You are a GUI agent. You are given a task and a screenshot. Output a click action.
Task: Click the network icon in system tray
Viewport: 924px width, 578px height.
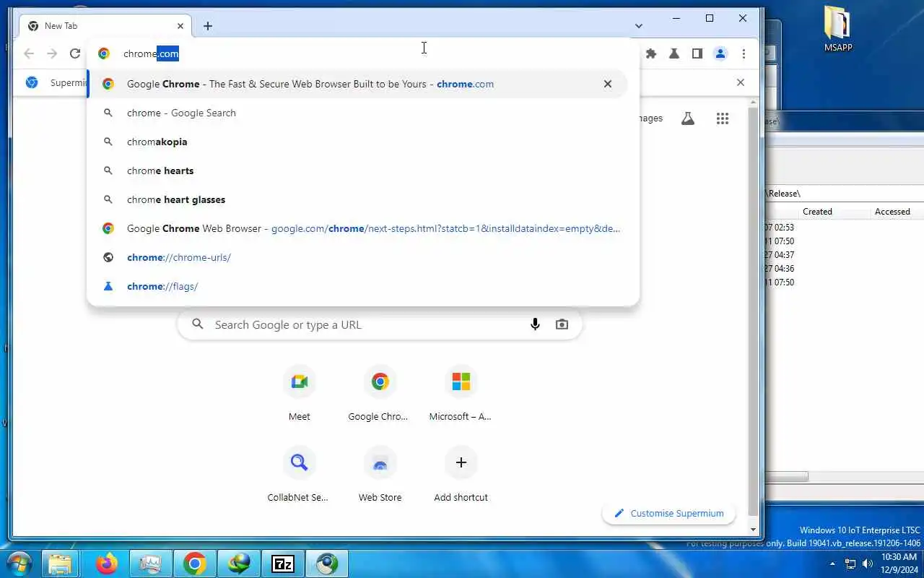pos(850,564)
